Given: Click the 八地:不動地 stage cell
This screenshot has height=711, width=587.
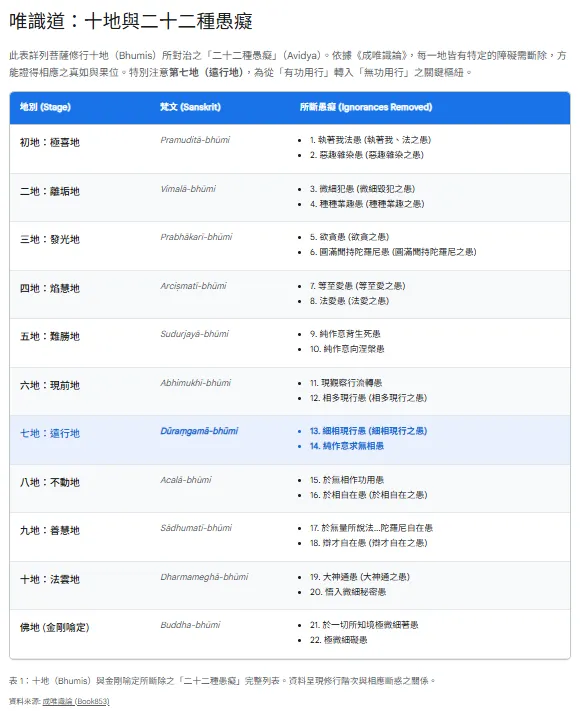Looking at the screenshot, I should (50, 482).
